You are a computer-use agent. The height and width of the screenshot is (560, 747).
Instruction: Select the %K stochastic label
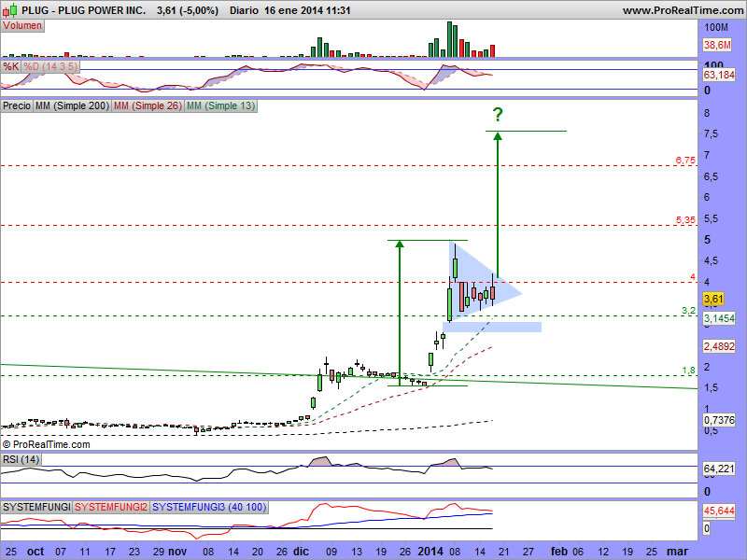tap(10, 66)
